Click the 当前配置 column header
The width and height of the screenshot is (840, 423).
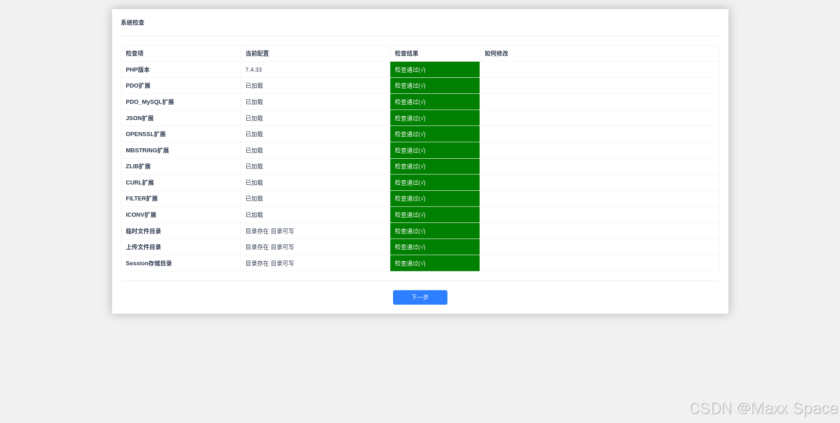click(257, 54)
